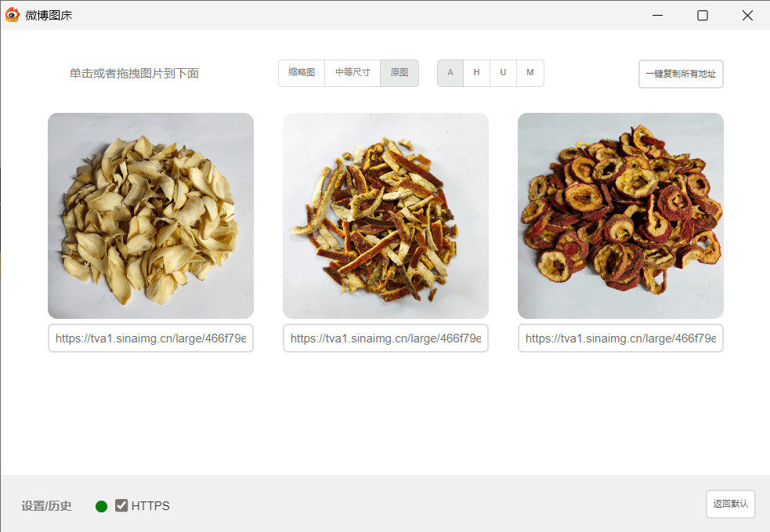The image size is (770, 532).
Task: Select the 中等尺寸 medium size option
Action: click(352, 73)
